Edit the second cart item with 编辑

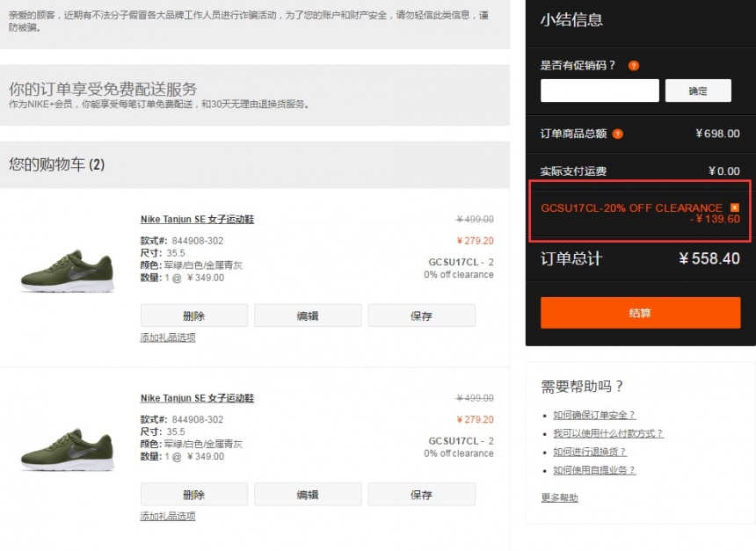click(308, 495)
